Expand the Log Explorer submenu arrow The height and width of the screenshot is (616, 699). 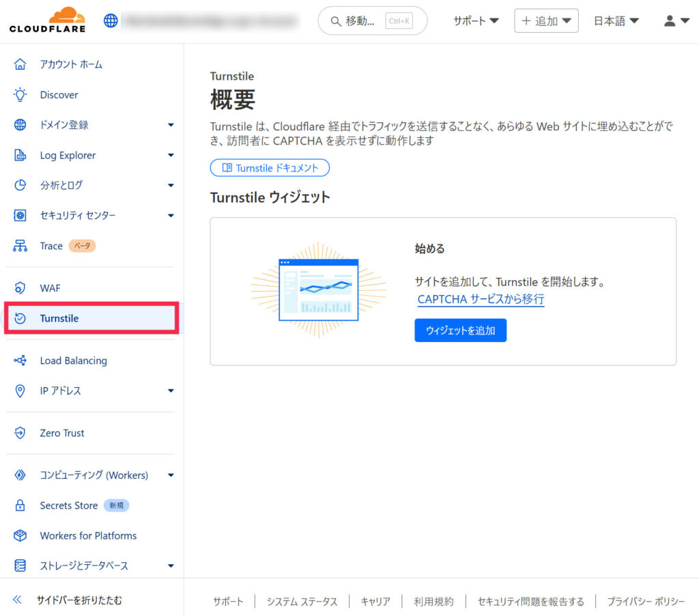click(171, 156)
